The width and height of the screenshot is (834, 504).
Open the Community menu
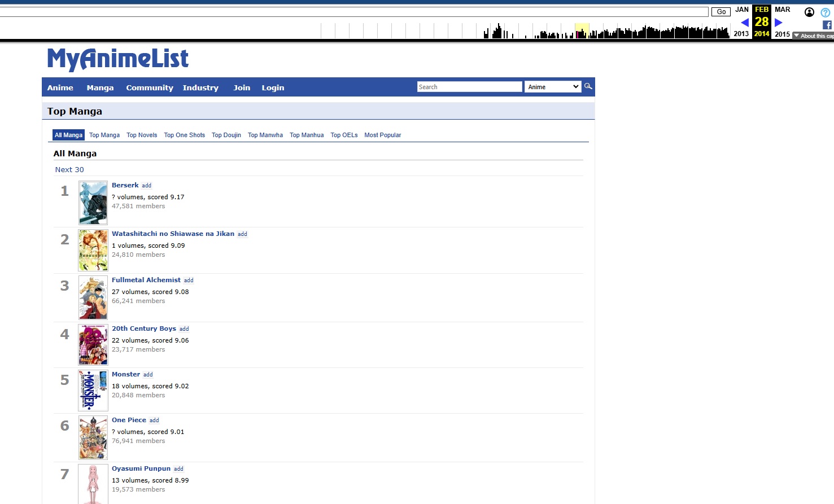coord(150,87)
